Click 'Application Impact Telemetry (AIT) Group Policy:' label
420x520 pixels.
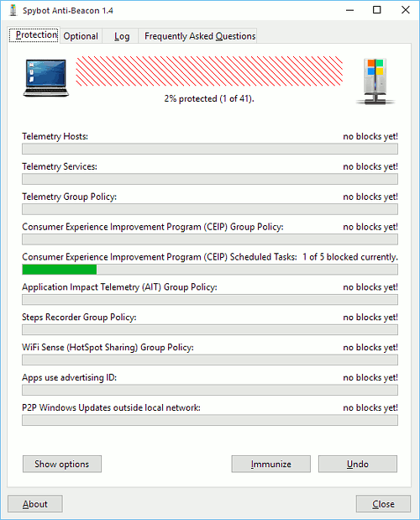point(119,287)
